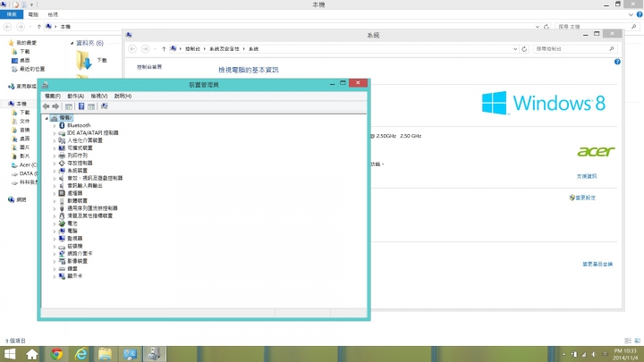The height and width of the screenshot is (362, 644).
Task: Click the Forward arrow in Device Manager toolbar
Action: click(x=55, y=106)
